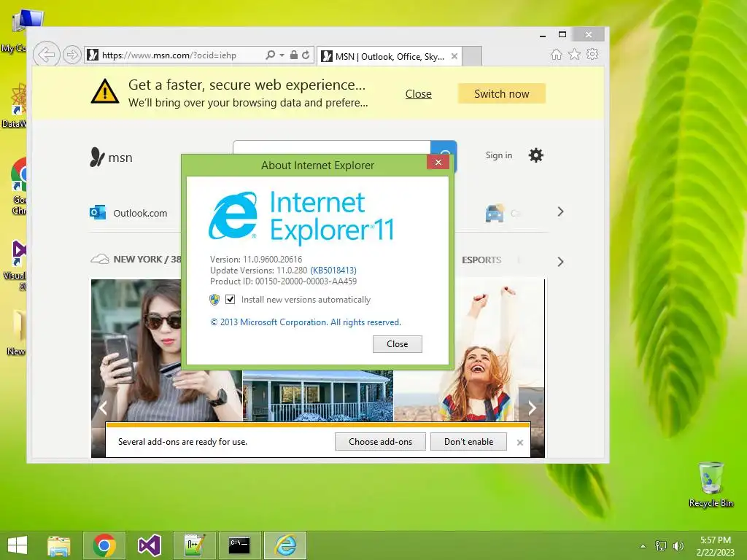Click the MSN search input field
Viewport: 747px width, 560px height.
[x=332, y=149]
